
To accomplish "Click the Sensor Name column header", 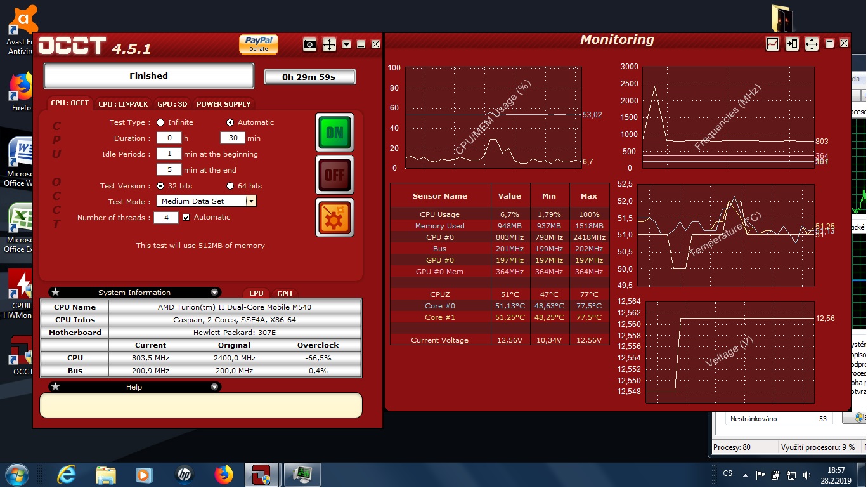I will click(440, 196).
